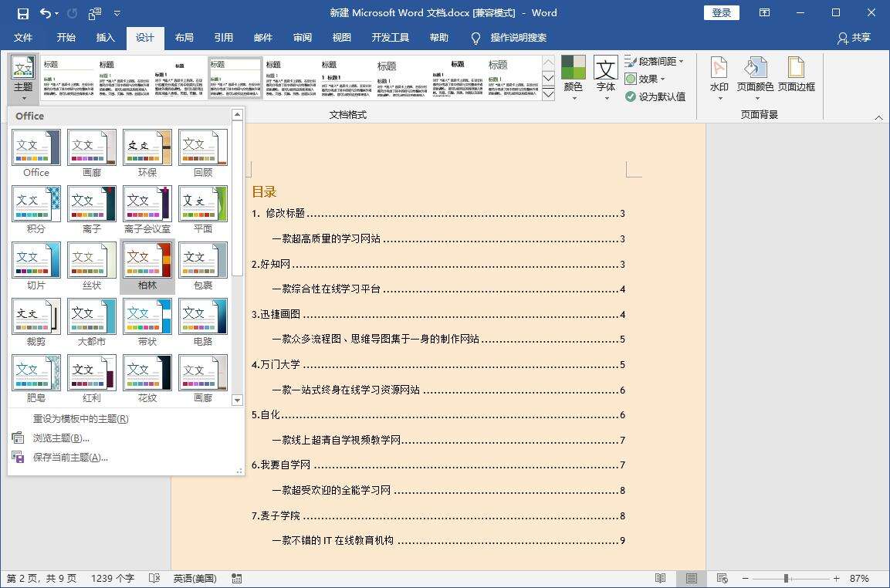The height and width of the screenshot is (588, 890).
Task: Open the 视图 tab
Action: [x=341, y=38]
